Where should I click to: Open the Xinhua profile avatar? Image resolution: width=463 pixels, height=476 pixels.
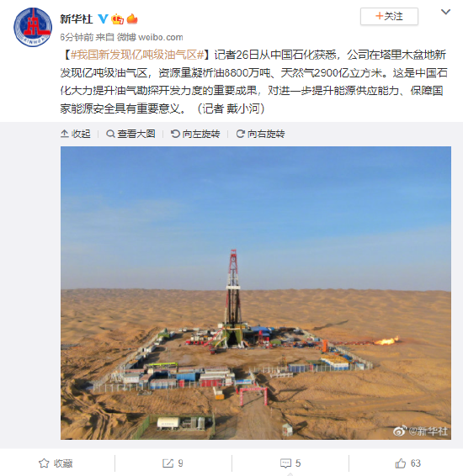(x=33, y=27)
